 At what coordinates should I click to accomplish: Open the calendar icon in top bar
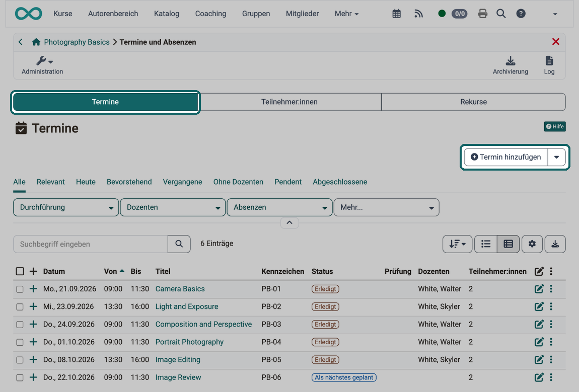pyautogui.click(x=397, y=14)
